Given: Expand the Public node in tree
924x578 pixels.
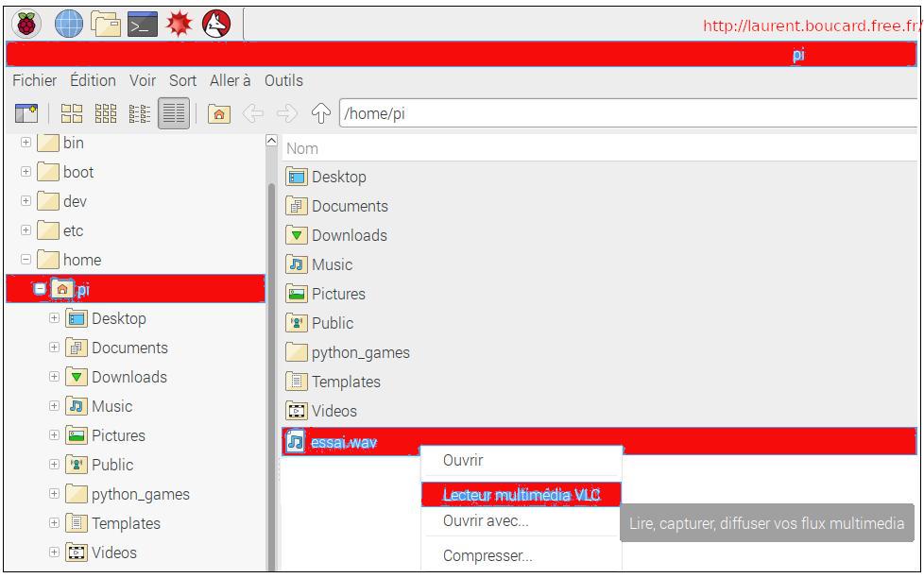Looking at the screenshot, I should [54, 465].
